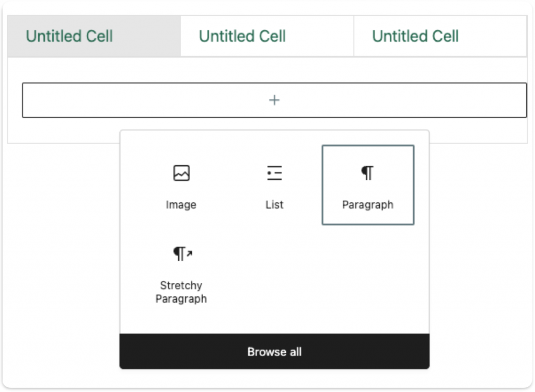
Task: Click the Browse all button
Action: (x=274, y=351)
